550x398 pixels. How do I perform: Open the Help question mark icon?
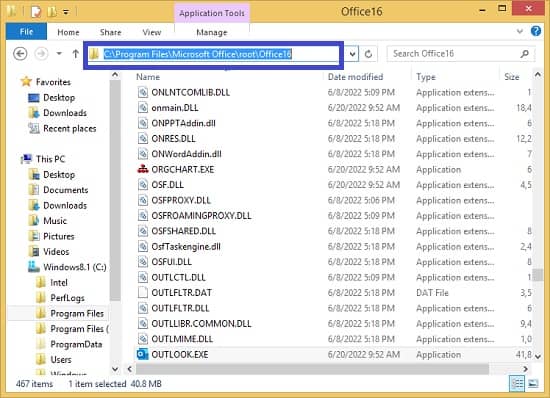pos(536,31)
